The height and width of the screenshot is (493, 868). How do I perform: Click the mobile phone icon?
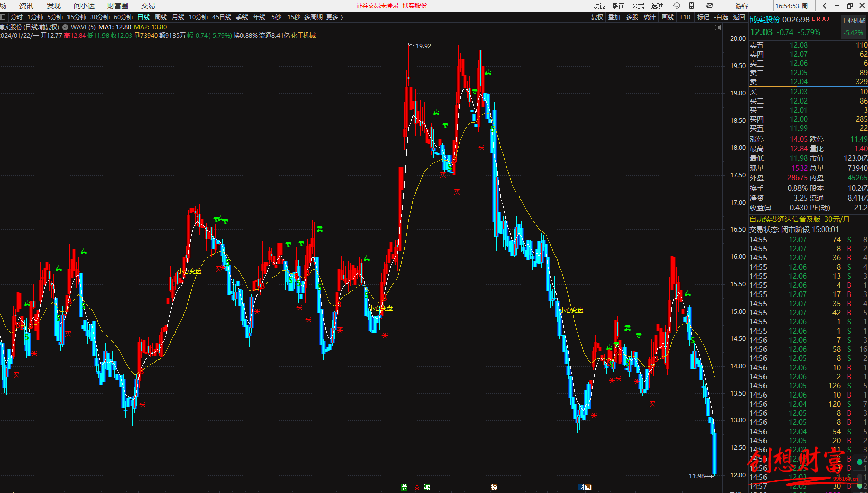click(x=692, y=6)
